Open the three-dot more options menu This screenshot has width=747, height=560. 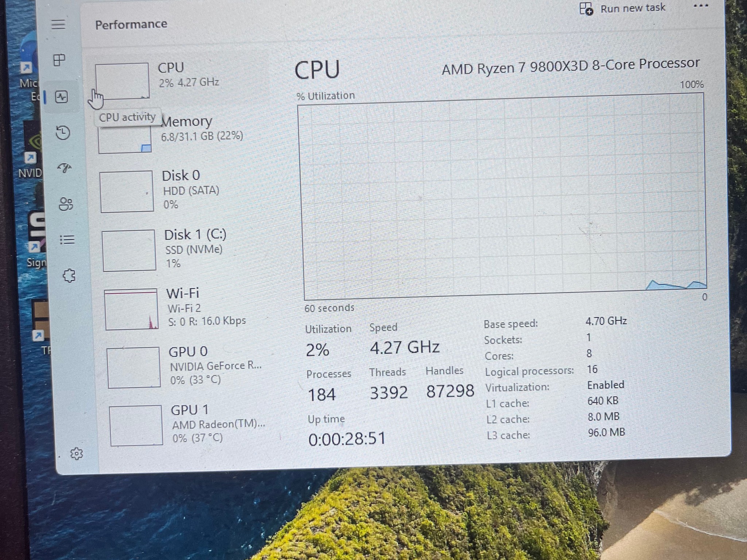click(701, 6)
